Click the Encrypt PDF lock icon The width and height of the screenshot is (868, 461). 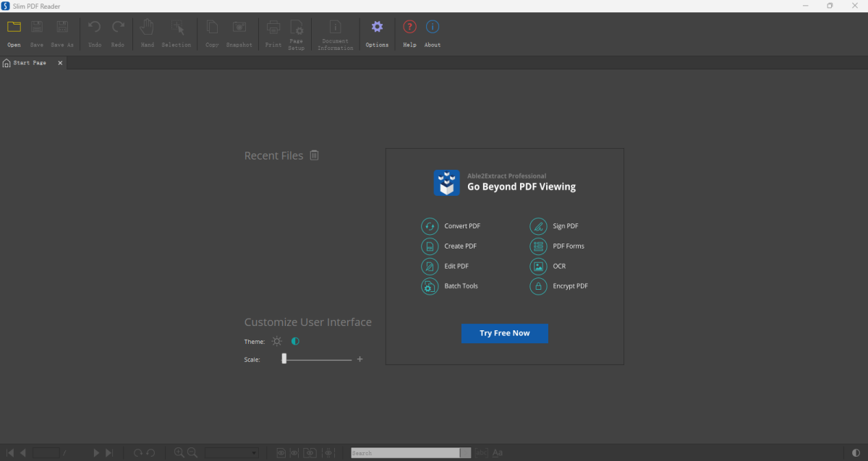[x=538, y=286]
